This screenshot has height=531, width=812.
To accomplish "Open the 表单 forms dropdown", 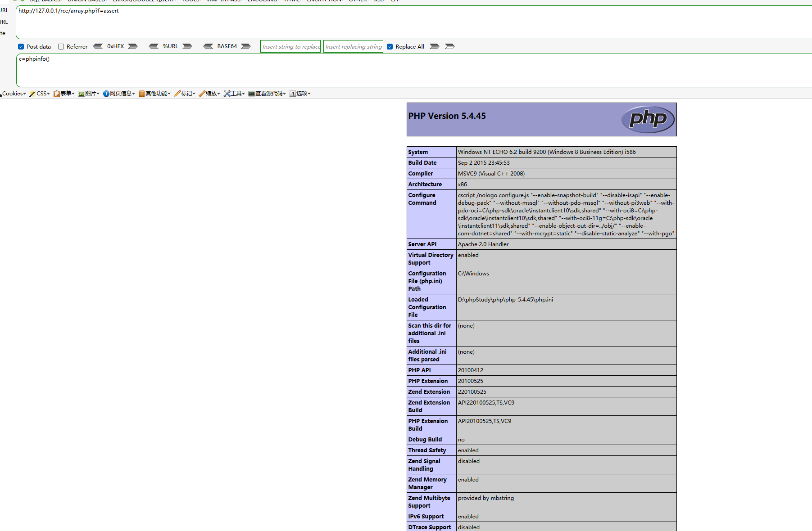I will 64,94.
